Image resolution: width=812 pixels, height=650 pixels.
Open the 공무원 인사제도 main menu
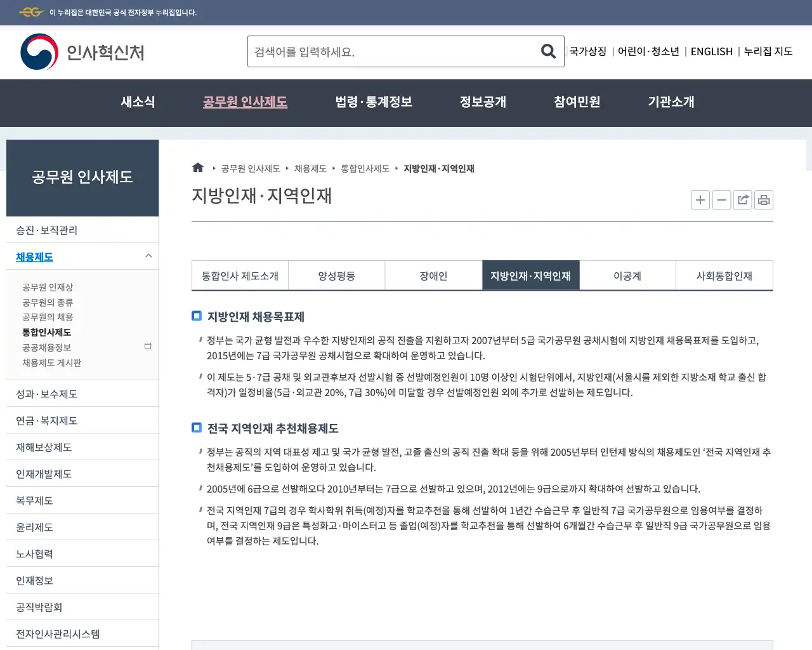coord(245,102)
